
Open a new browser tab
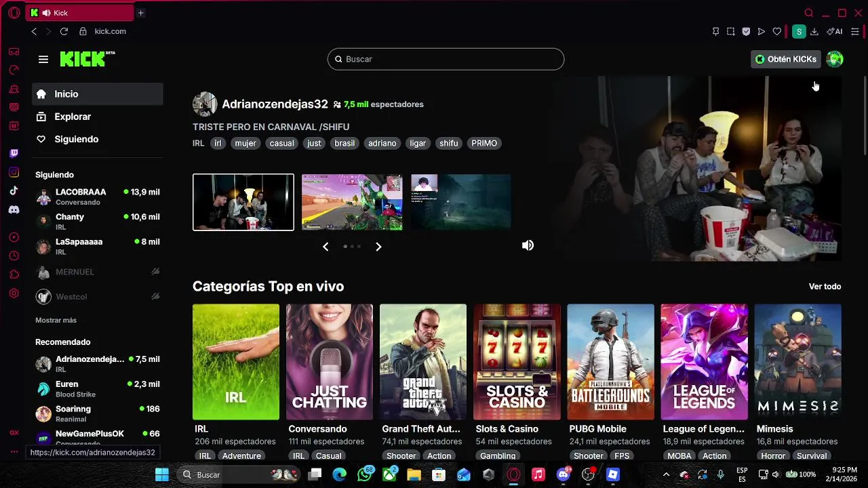[140, 13]
